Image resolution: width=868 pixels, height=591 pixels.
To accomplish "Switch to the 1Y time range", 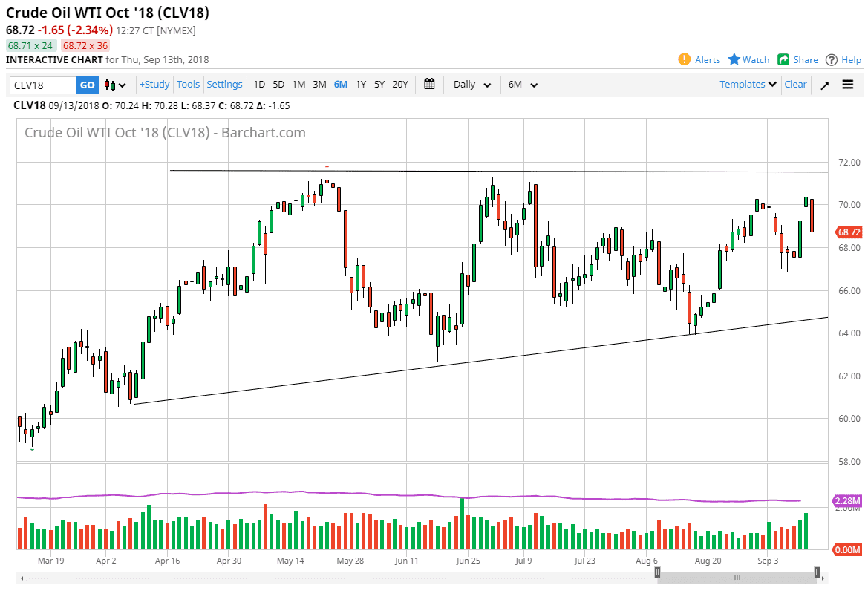I will click(x=361, y=85).
